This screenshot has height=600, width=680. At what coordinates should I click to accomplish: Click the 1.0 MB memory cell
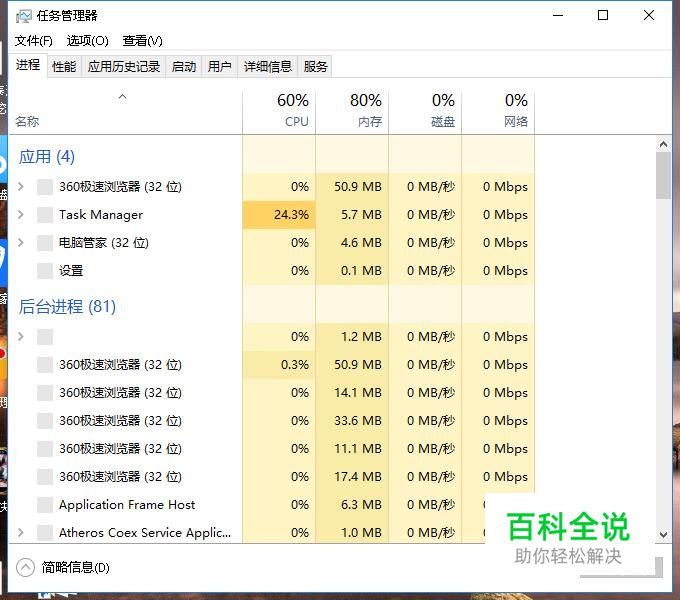pos(352,532)
